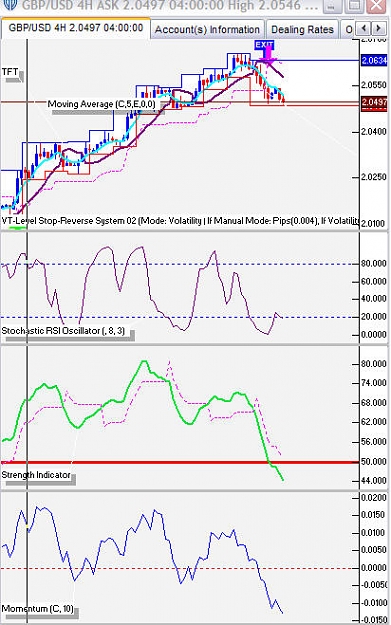Click the window minimize button
The width and height of the screenshot is (391, 625).
(x=332, y=6)
